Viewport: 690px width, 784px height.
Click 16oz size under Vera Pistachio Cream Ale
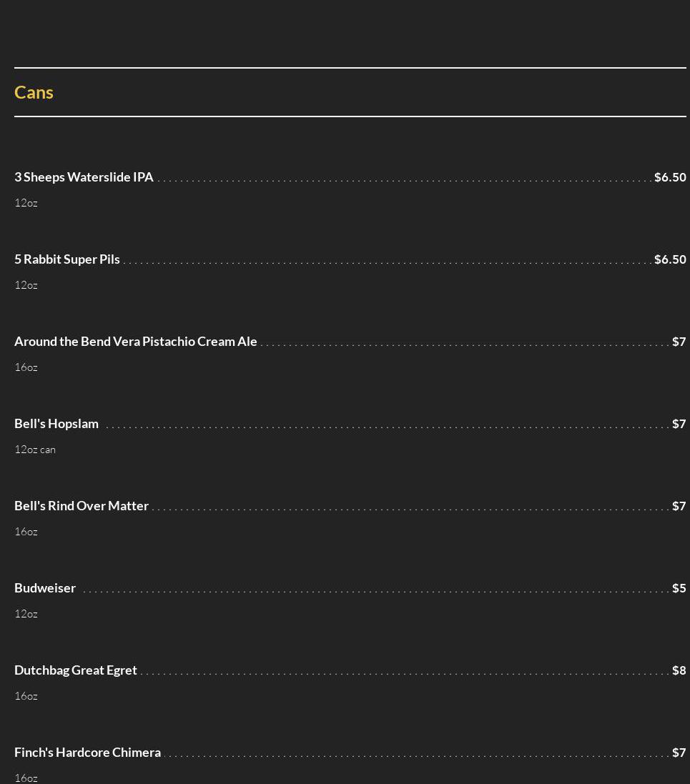pos(26,367)
